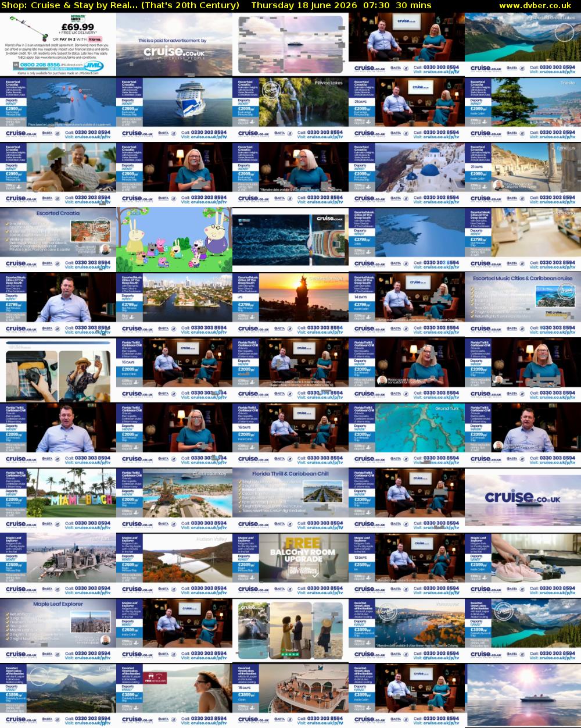Select the Free Balcony Room Upgrade thumbnail
Screen dimensions: 581x728
pos(290,565)
